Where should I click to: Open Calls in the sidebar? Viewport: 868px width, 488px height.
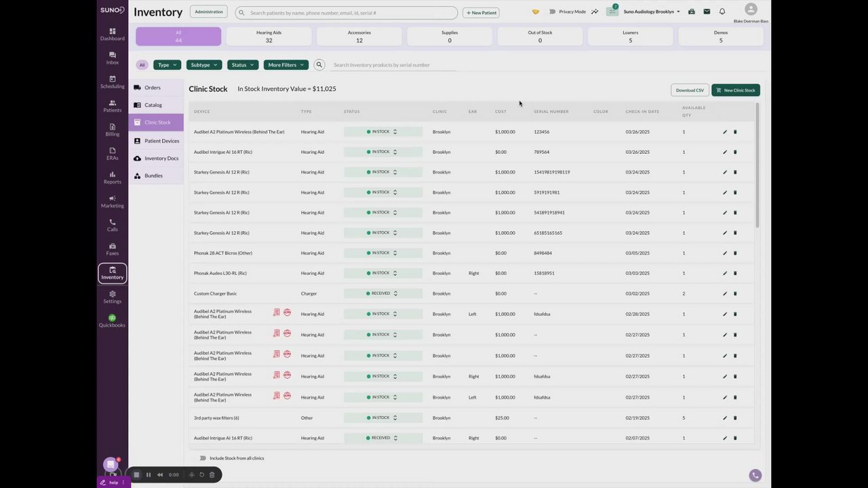point(113,225)
